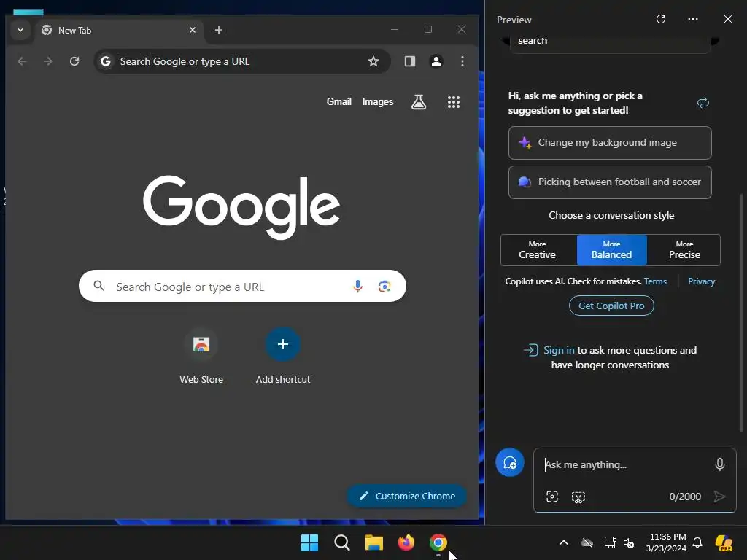Click Customize Chrome button

(x=407, y=496)
